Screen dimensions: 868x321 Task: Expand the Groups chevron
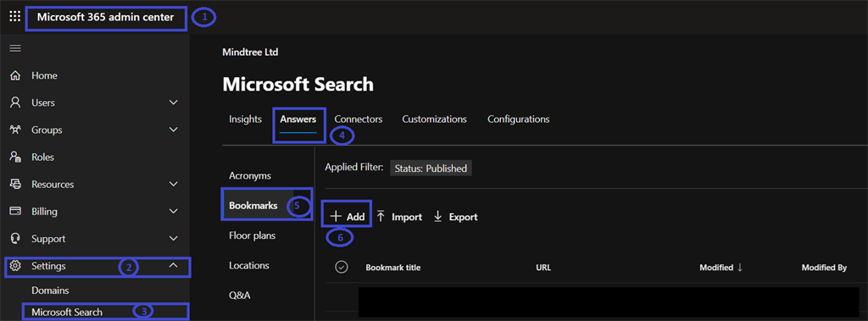coord(173,130)
